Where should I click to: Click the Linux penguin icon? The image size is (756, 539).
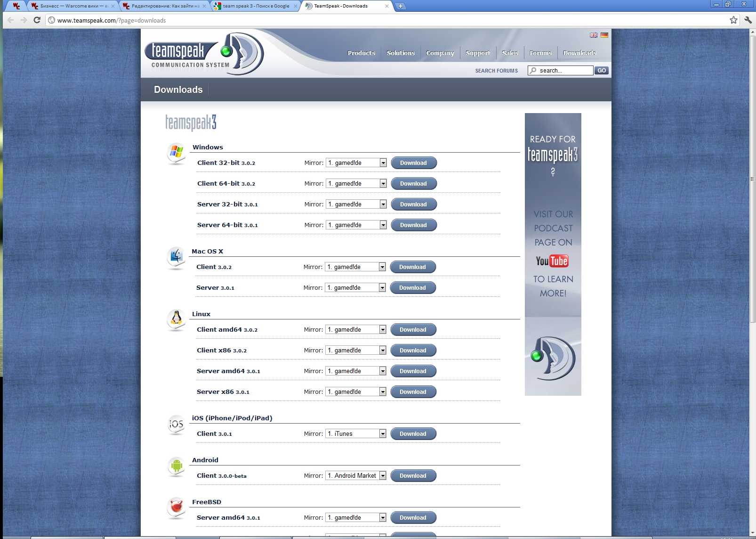(x=177, y=319)
